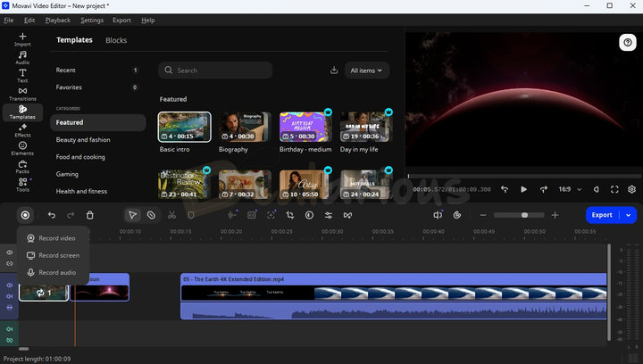Open the Edit menu

click(29, 20)
